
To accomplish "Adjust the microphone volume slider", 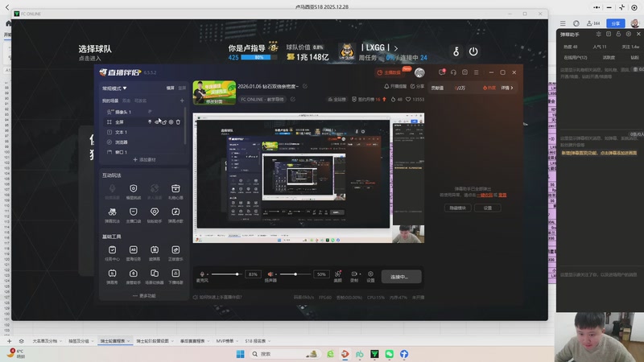I will (225, 274).
